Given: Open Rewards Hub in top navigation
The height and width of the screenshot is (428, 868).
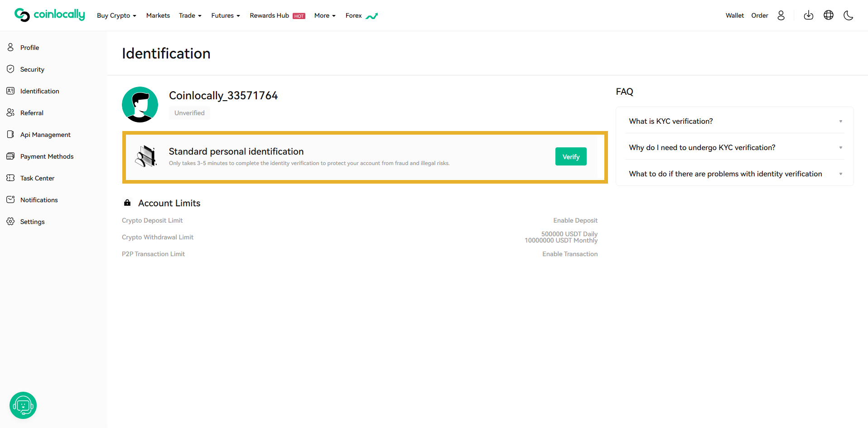Looking at the screenshot, I should pos(269,15).
